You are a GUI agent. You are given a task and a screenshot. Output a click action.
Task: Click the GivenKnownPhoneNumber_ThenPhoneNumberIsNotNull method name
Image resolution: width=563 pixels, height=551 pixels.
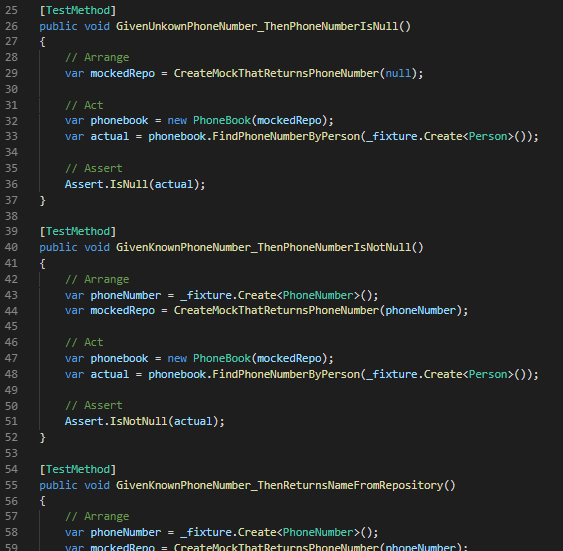point(264,247)
